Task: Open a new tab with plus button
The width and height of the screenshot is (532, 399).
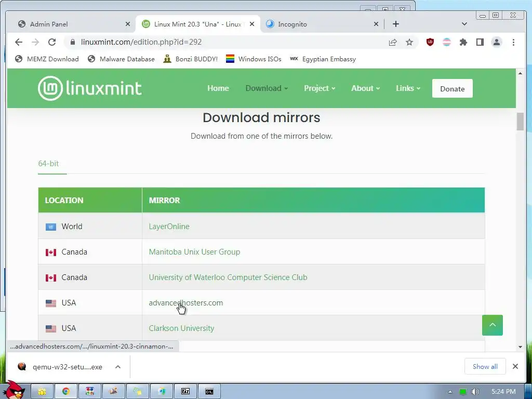Action: click(395, 24)
